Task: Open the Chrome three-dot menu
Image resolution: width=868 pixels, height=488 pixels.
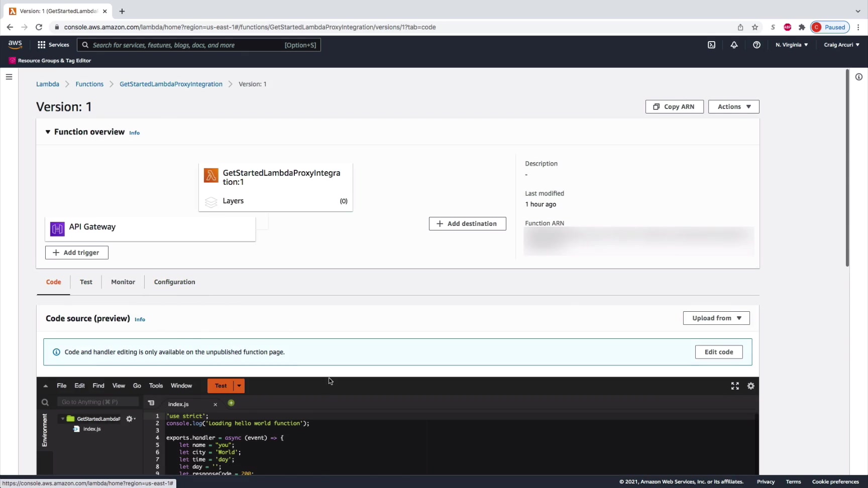Action: pyautogui.click(x=858, y=27)
